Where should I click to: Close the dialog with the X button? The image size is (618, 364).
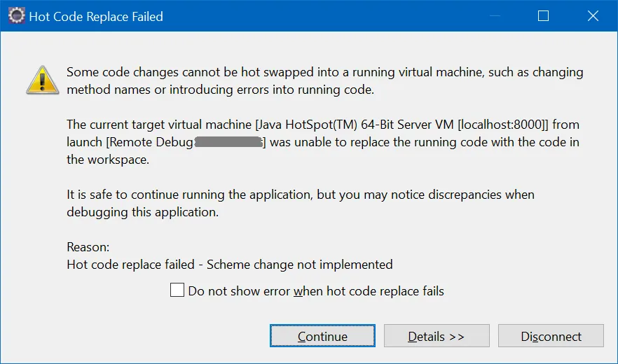pos(594,15)
